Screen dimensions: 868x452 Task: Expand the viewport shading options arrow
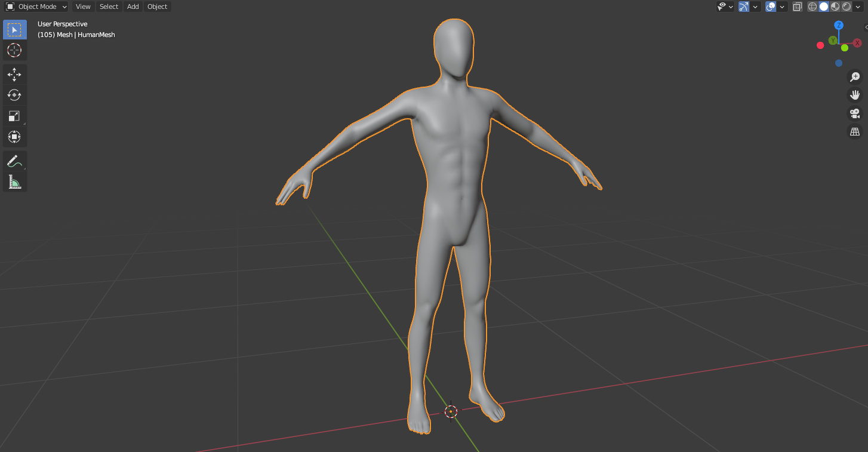coord(858,7)
